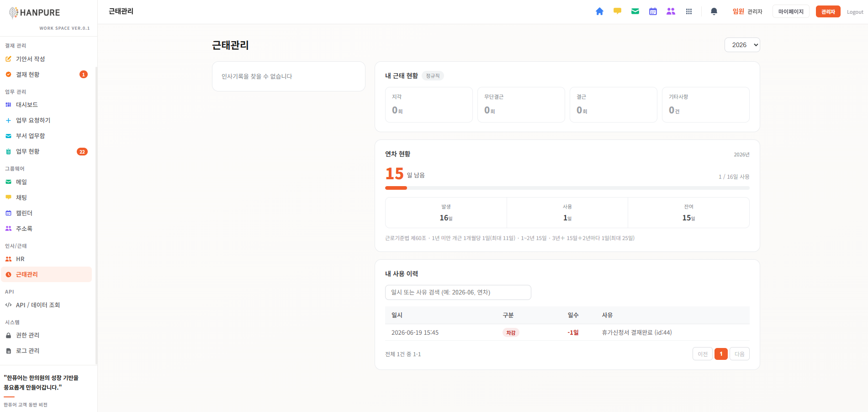
Task: Click the 전체 1건 중 1-1 text
Action: (403, 354)
